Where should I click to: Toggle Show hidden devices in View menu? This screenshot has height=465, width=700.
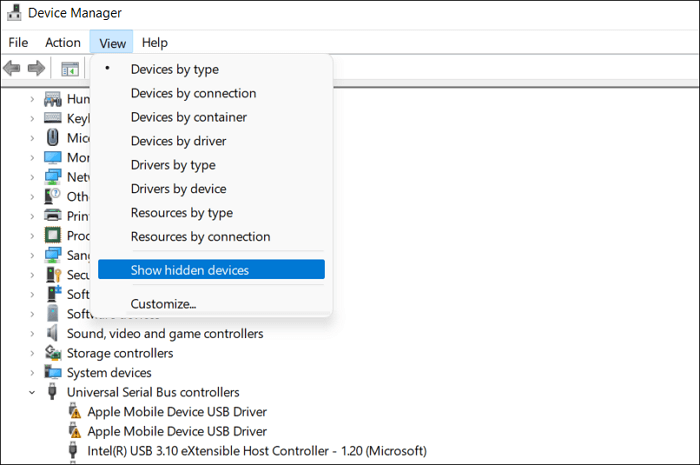(x=190, y=270)
